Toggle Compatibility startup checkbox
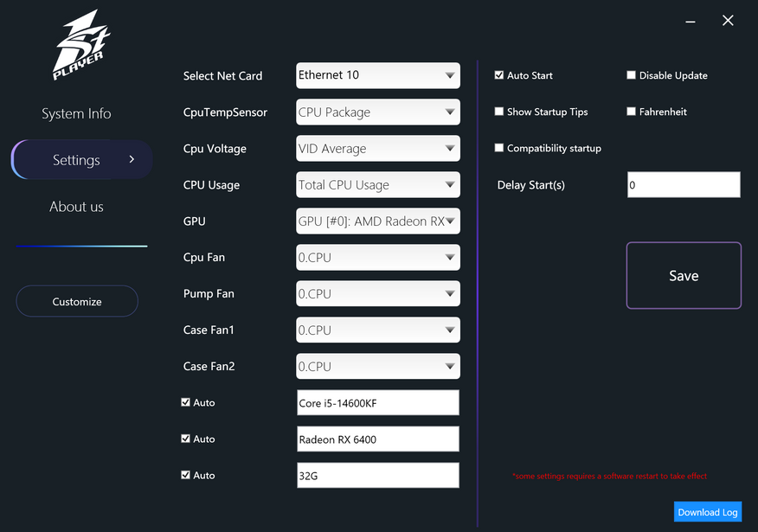The height and width of the screenshot is (532, 758). (499, 148)
